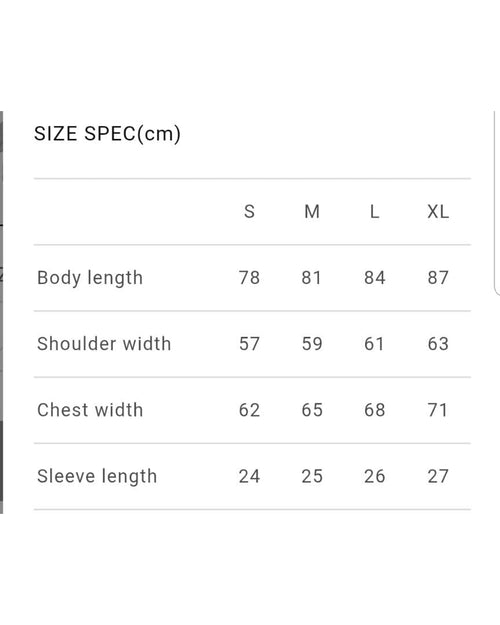The image size is (500, 625).
Task: Select the L size column header
Action: tap(374, 212)
